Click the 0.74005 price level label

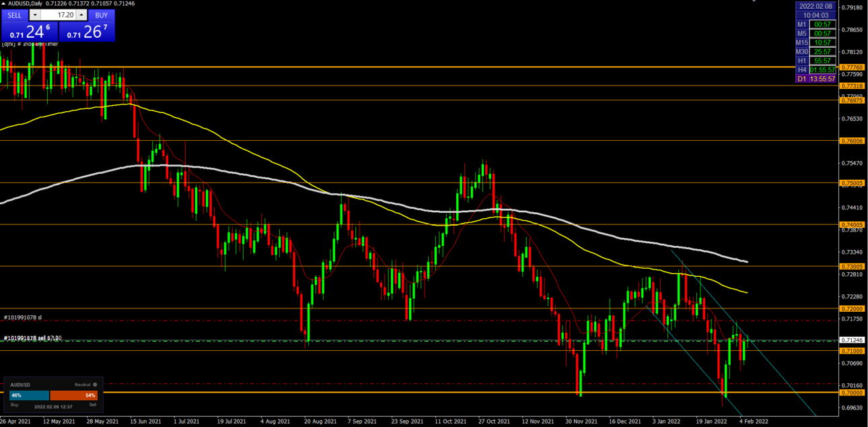[853, 224]
